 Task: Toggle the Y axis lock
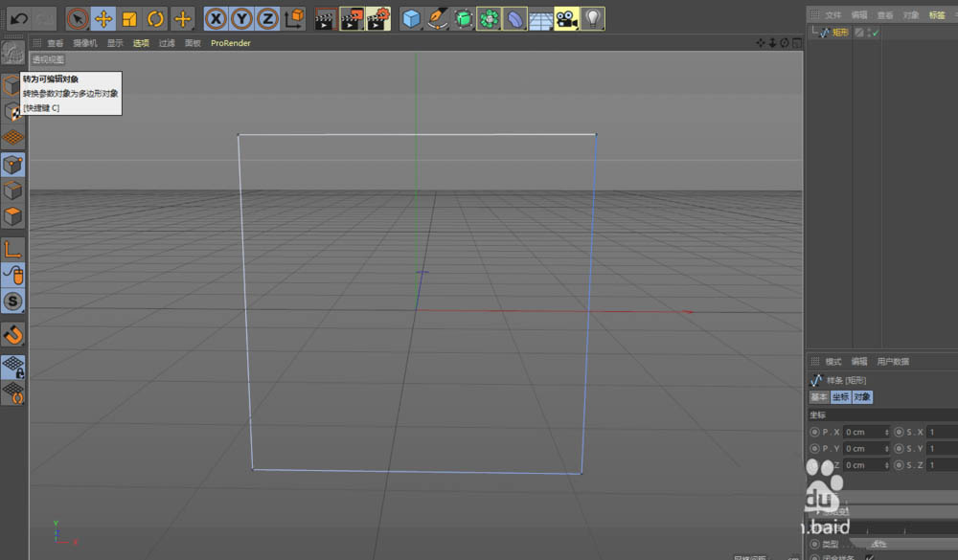[x=239, y=18]
